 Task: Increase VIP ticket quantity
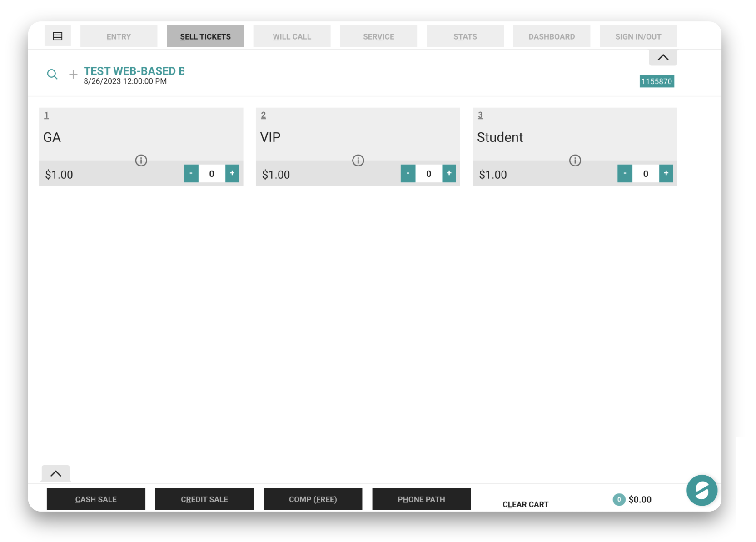click(449, 173)
